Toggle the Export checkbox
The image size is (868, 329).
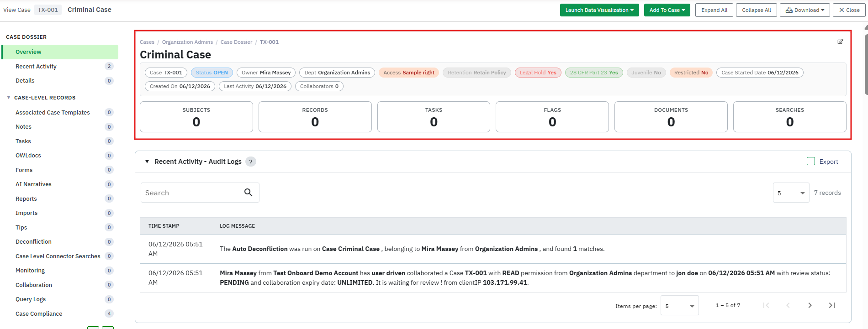pyautogui.click(x=811, y=161)
